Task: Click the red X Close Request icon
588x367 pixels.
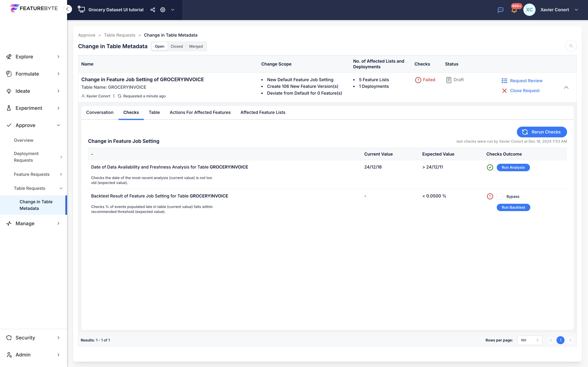Action: (504, 91)
